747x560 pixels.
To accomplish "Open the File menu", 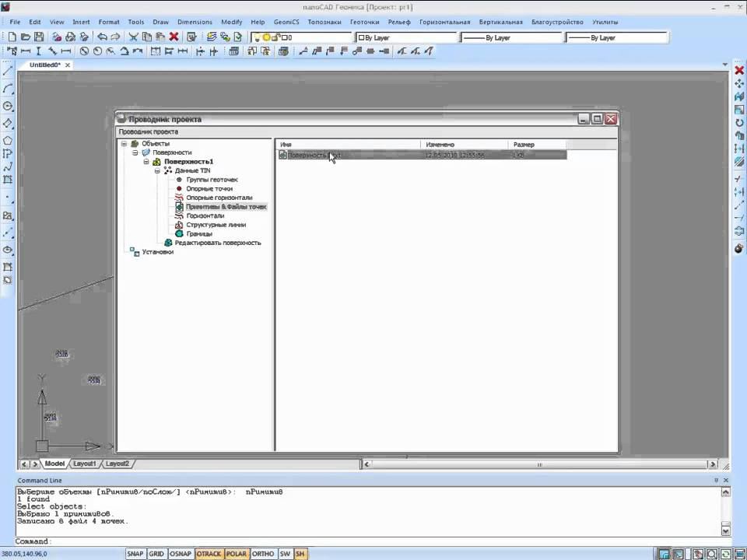I will (x=15, y=22).
